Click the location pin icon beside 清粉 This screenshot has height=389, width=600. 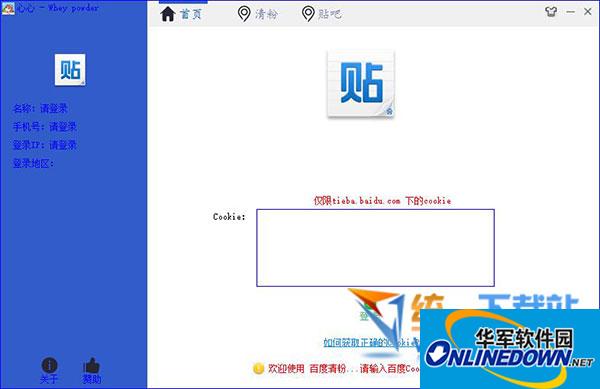point(244,14)
